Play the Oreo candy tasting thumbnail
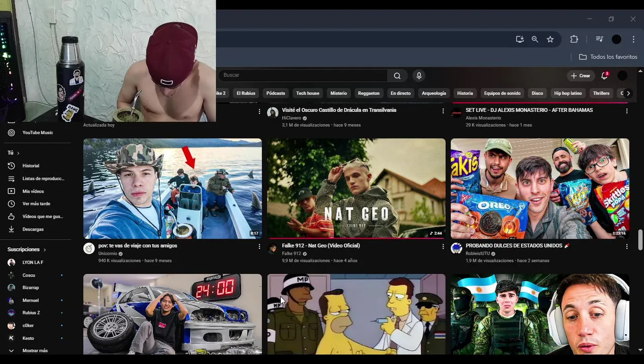 [540, 189]
